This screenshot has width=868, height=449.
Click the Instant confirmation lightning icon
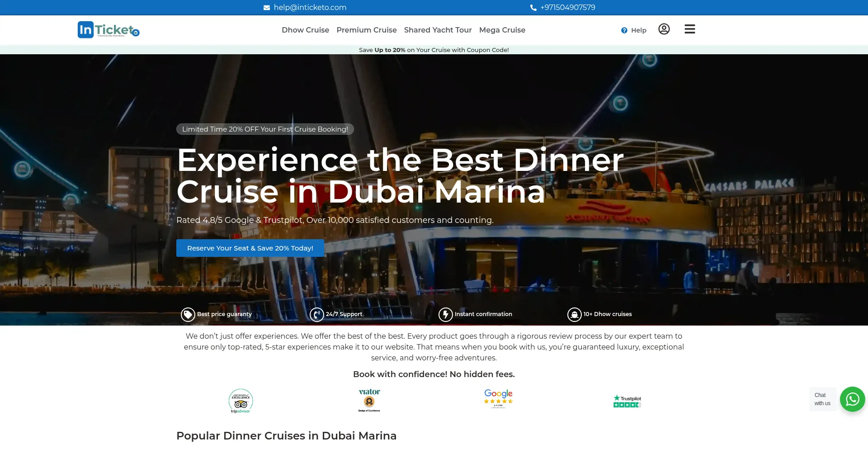(x=445, y=314)
